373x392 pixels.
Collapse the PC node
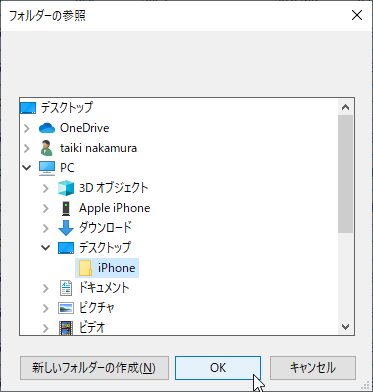tap(27, 168)
